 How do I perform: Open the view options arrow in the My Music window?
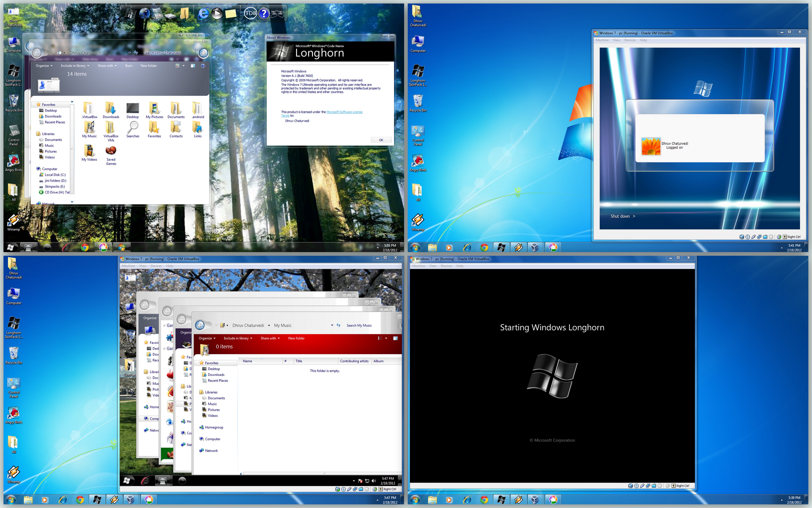pos(386,338)
